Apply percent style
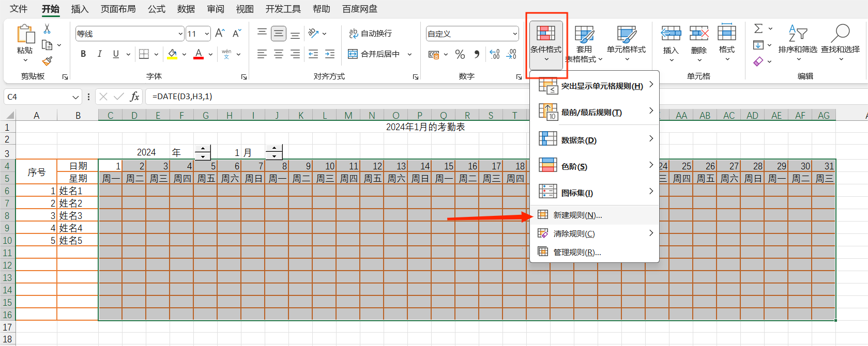868x346 pixels. tap(460, 54)
